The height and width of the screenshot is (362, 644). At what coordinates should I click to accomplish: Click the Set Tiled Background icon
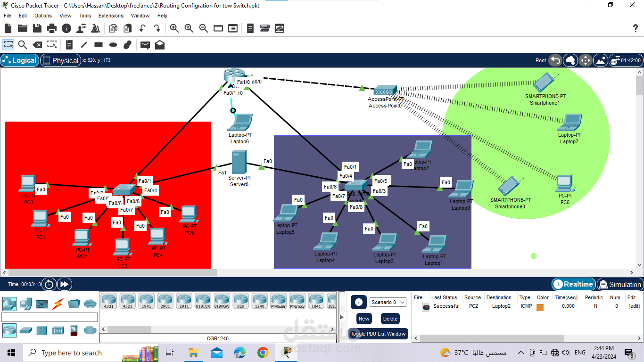pyautogui.click(x=601, y=60)
